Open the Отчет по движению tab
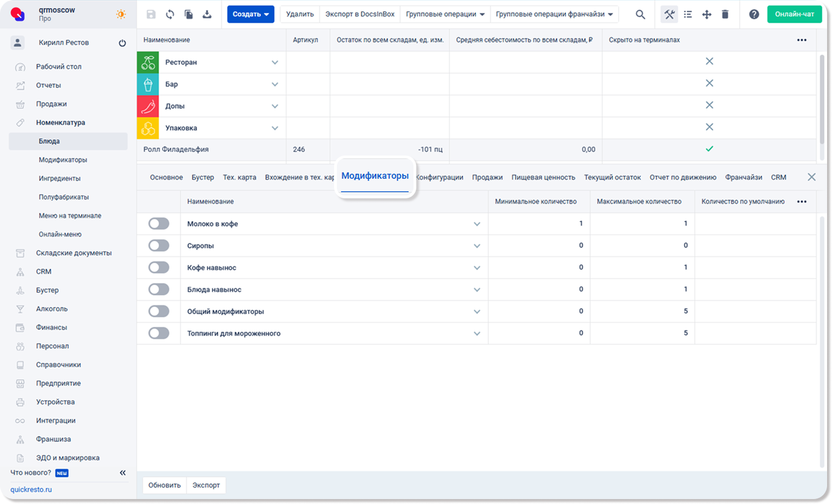 (x=683, y=177)
